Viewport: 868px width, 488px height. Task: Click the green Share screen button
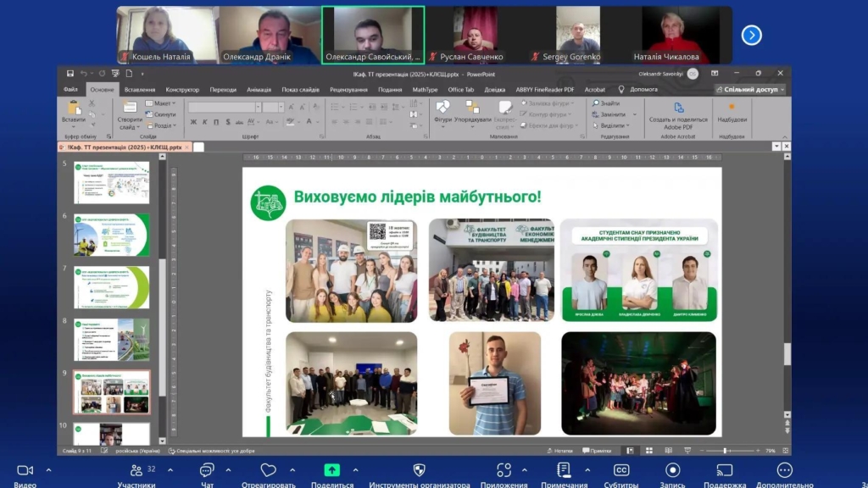click(332, 470)
